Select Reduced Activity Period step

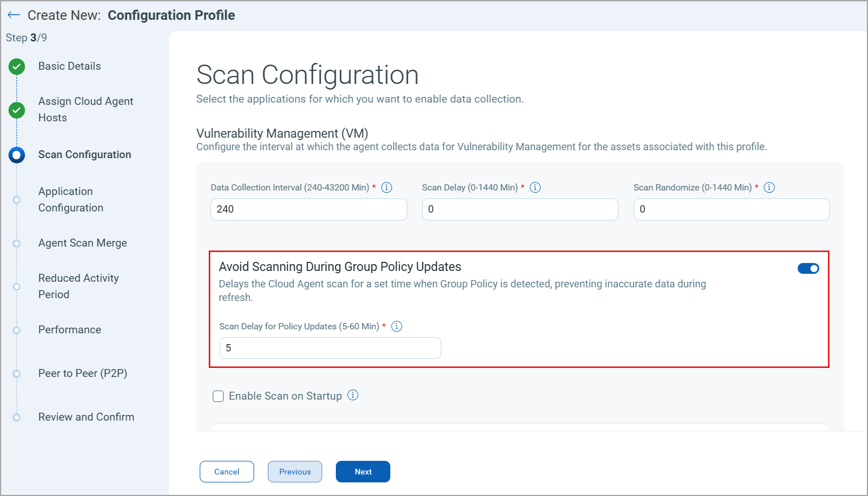(78, 286)
